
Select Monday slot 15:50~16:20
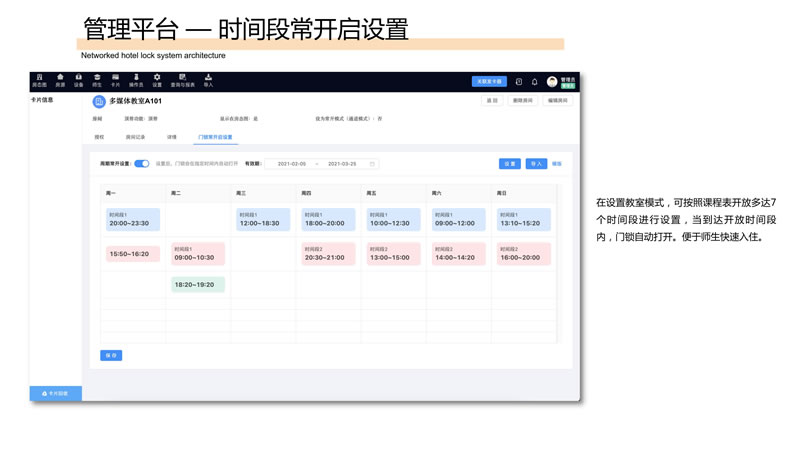point(133,254)
